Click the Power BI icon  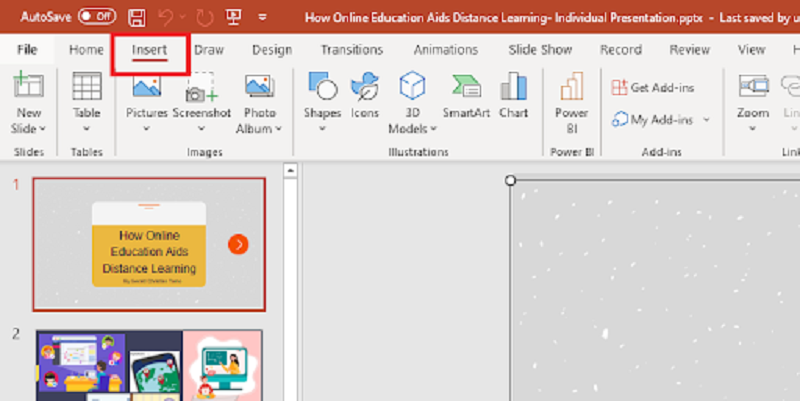[571, 86]
